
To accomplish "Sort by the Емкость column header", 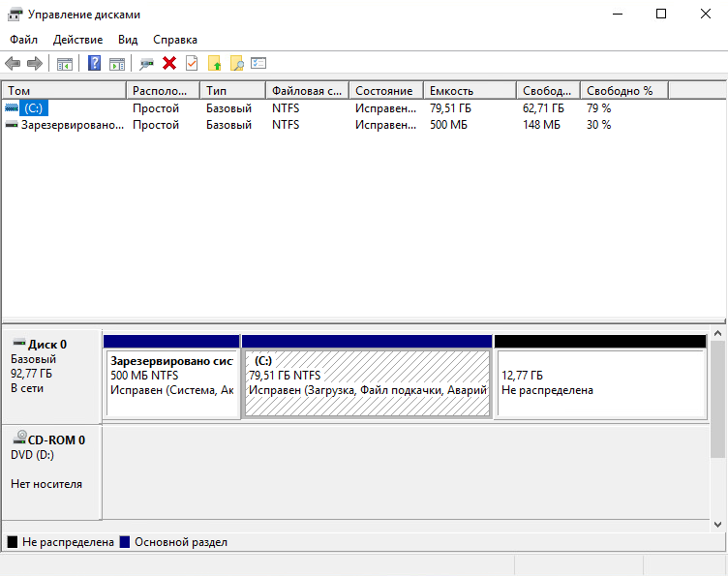I will [470, 90].
